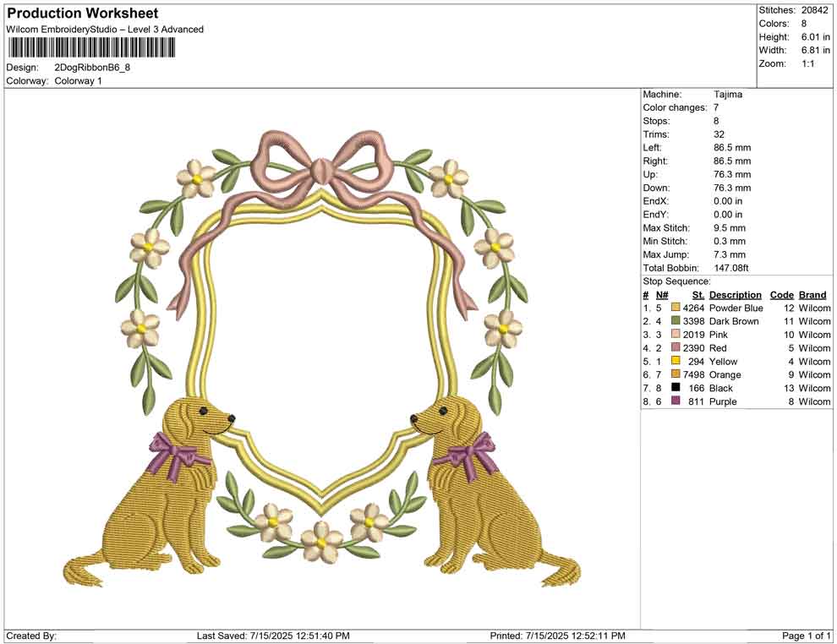Click the Max Stitch value '9.5 mm'
837x644 pixels.
[x=730, y=228]
